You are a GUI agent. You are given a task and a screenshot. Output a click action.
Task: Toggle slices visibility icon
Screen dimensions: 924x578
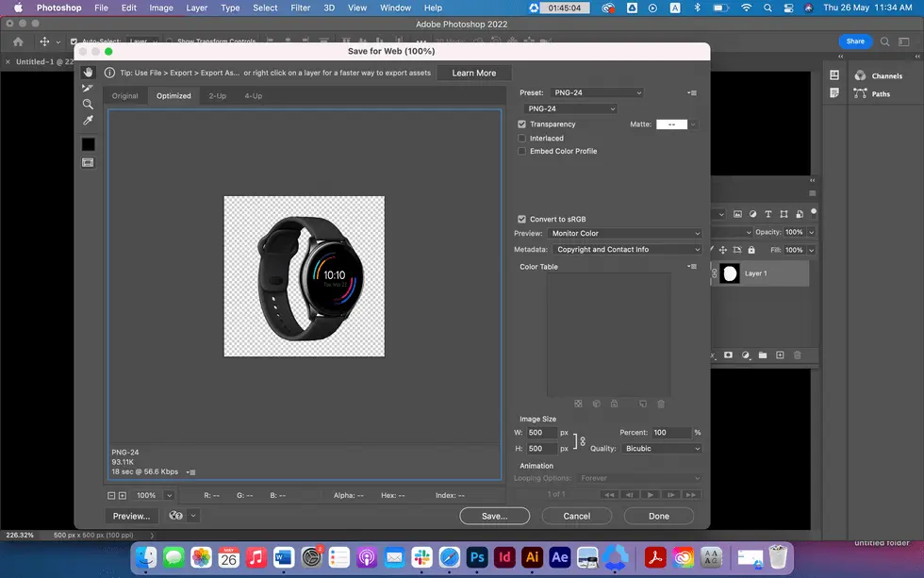[88, 162]
